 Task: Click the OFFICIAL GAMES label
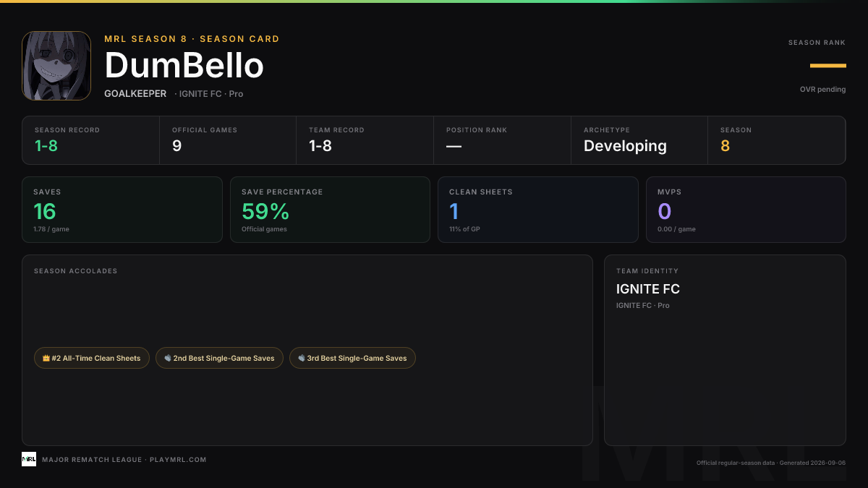coord(205,130)
